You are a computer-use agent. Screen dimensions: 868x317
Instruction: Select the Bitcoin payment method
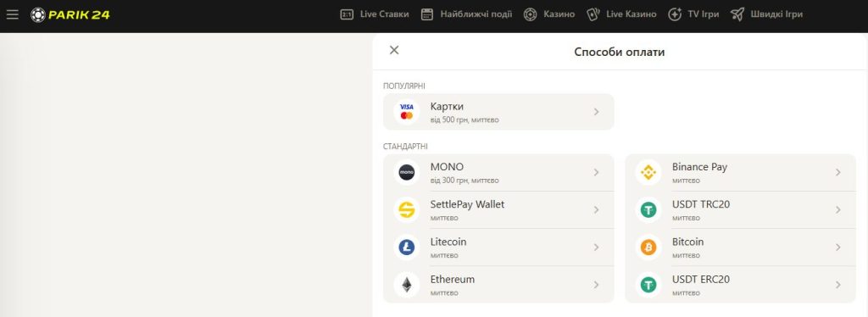pyautogui.click(x=741, y=247)
